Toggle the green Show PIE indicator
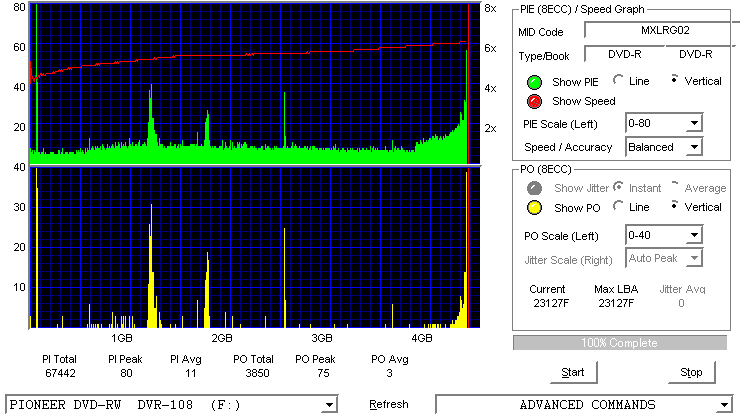The width and height of the screenshot is (742, 420). coord(534,82)
